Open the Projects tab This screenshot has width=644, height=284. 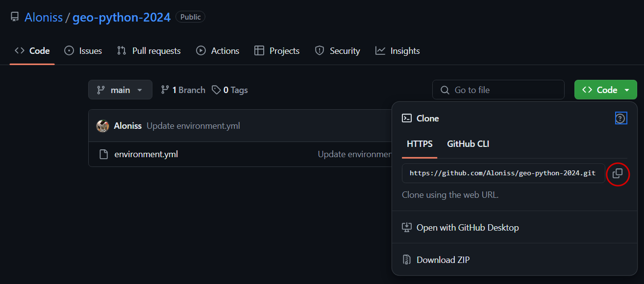click(x=277, y=51)
